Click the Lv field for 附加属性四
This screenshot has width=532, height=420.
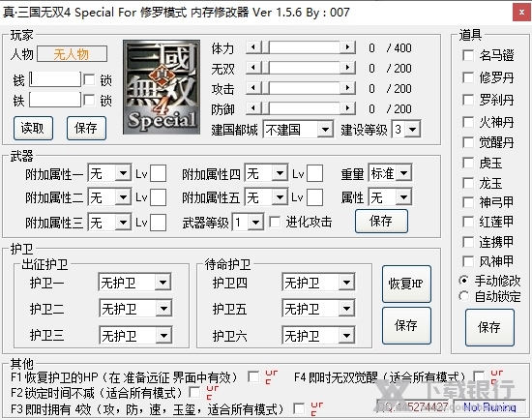click(315, 174)
